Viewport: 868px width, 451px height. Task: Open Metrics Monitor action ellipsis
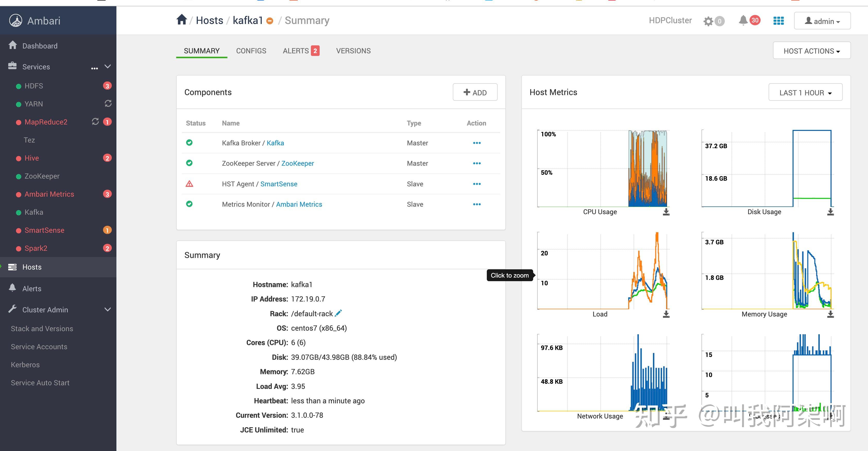(476, 204)
